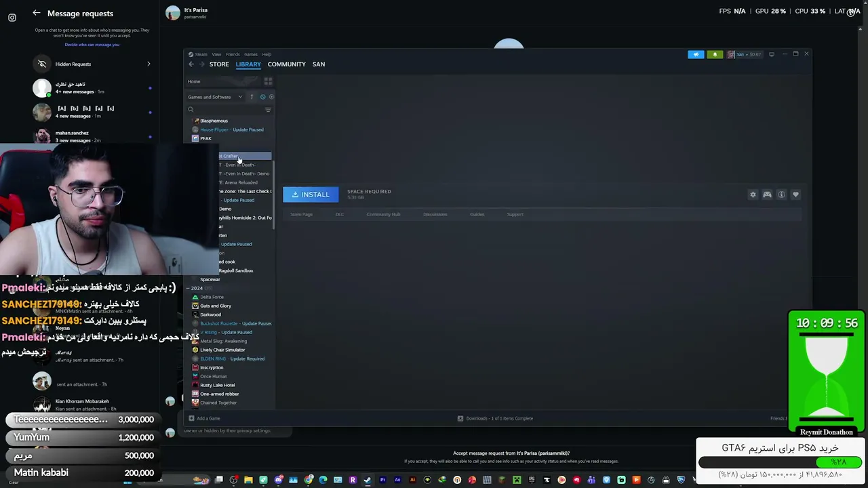
Task: Click the Lively Chair Simulator game icon
Action: [x=195, y=350]
